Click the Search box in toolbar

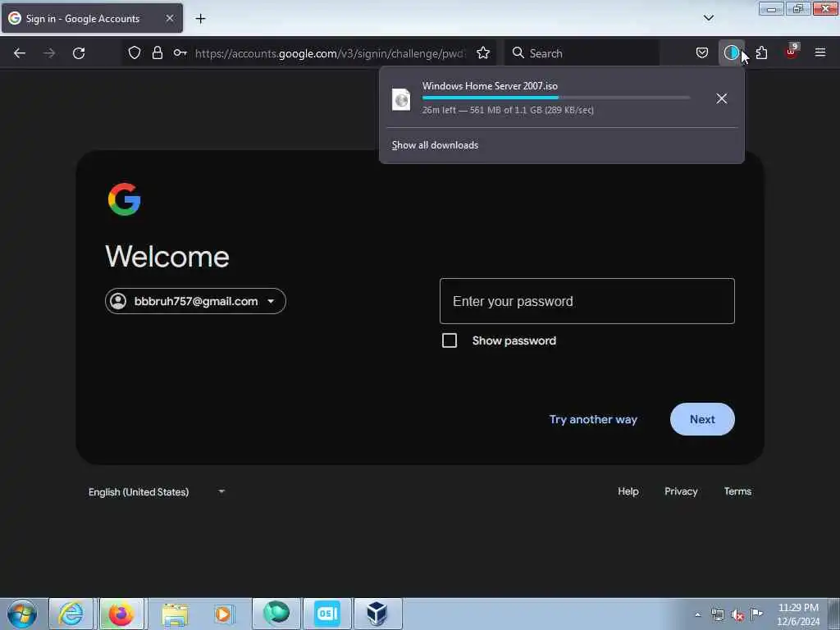click(x=582, y=53)
